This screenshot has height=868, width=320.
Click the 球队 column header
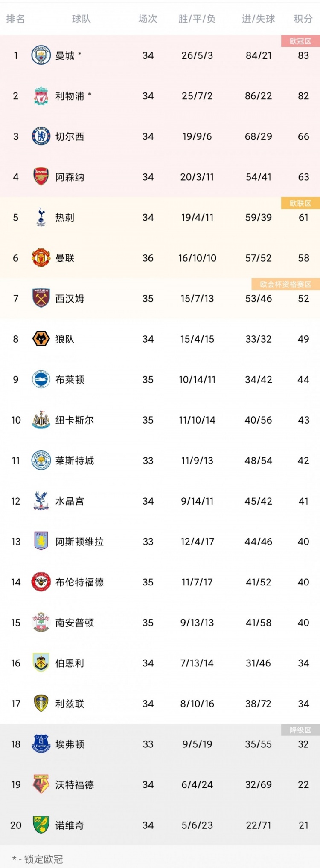click(x=81, y=19)
